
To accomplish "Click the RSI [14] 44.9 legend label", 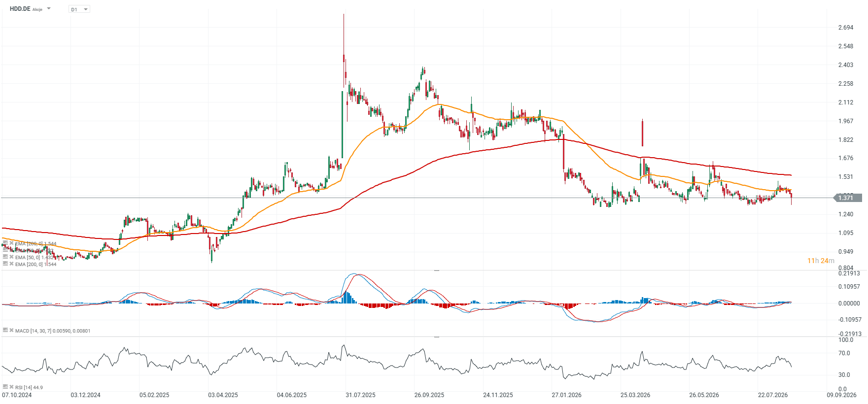I will coord(29,387).
